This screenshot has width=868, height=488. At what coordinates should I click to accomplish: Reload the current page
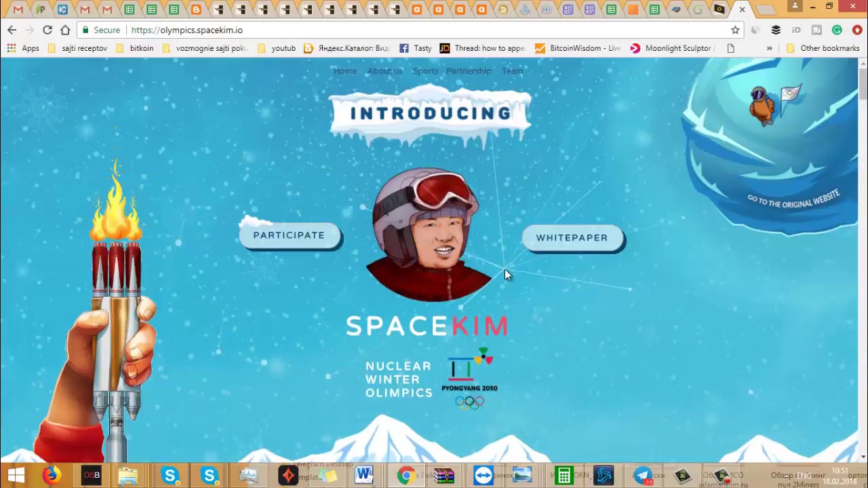(x=47, y=30)
